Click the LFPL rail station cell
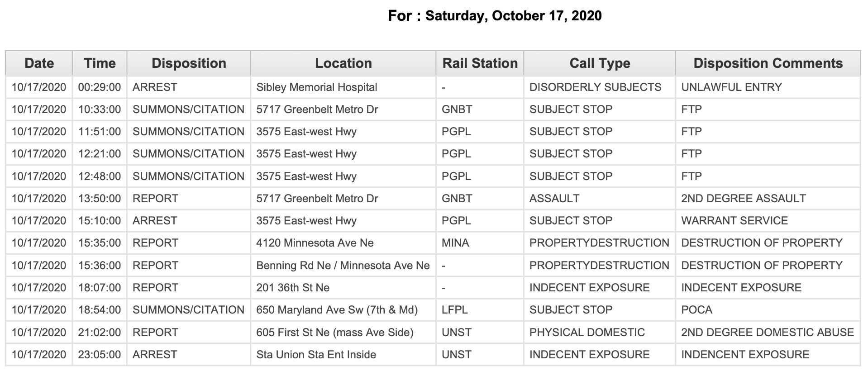Viewport: 868px width, 371px height. (x=480, y=310)
